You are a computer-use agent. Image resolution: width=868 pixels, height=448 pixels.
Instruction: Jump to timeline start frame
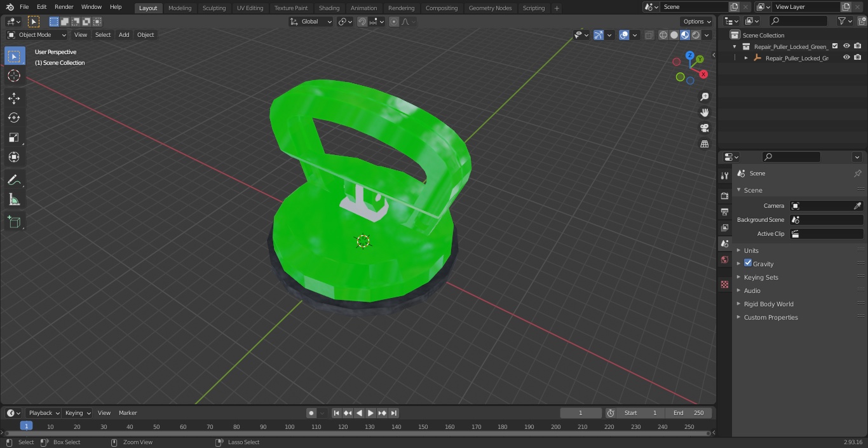pos(336,413)
